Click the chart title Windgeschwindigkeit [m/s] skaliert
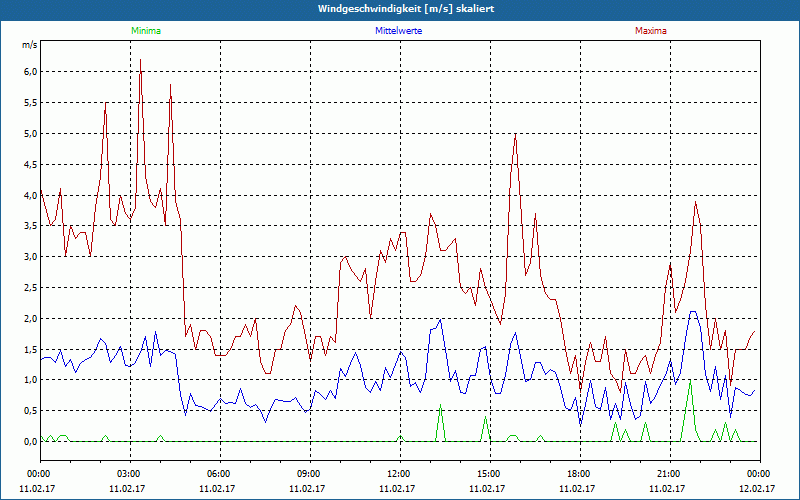The height and width of the screenshot is (500, 800). pyautogui.click(x=406, y=9)
